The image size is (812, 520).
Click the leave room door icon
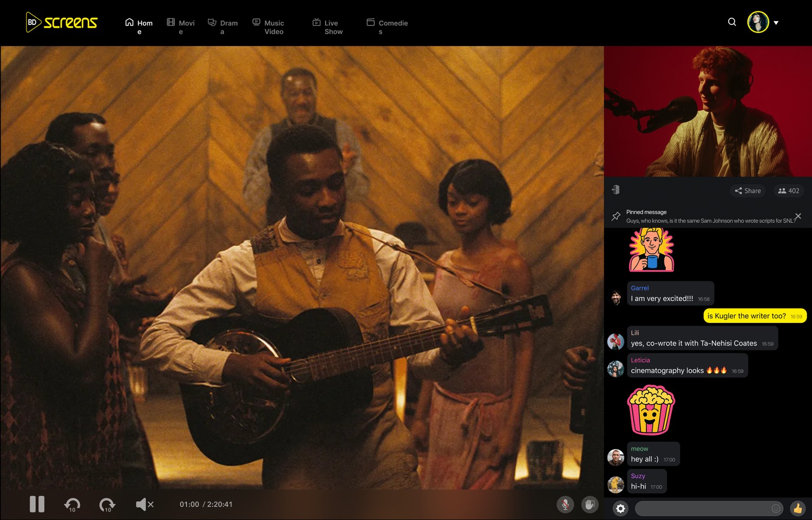click(x=615, y=189)
